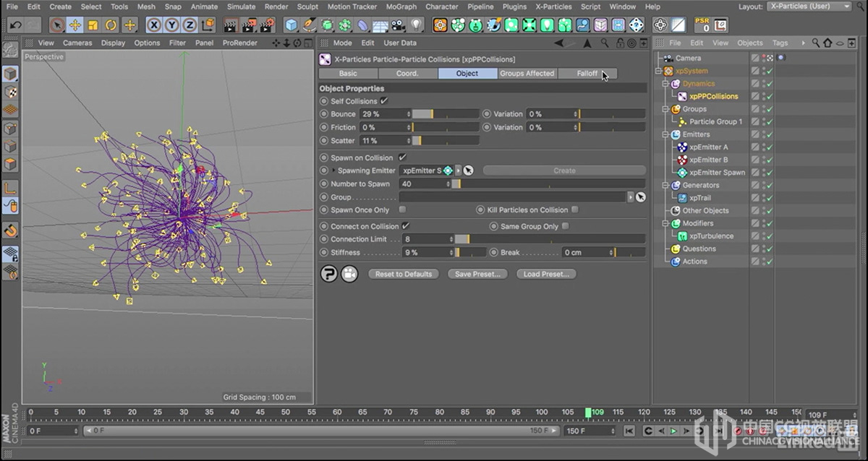Screen dimensions: 868x461
Task: Click the timeline play forward button
Action: (x=673, y=431)
